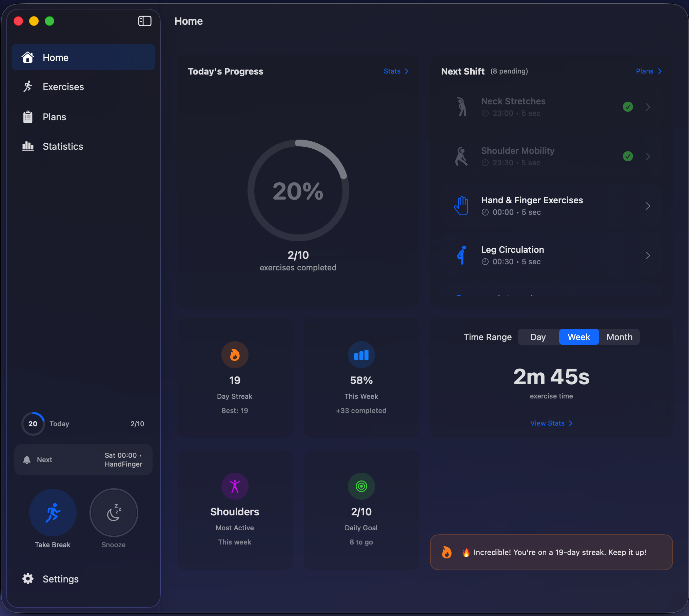Expand Neck Stretches row chevron
Viewport: 689px width, 616px height.
[x=648, y=107]
